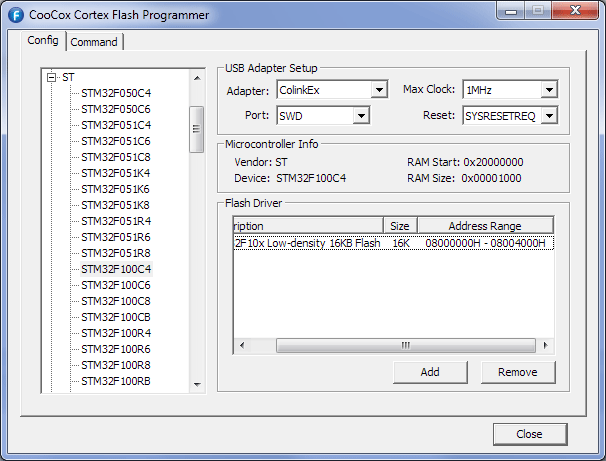Click the Close button at the bottom
The width and height of the screenshot is (606, 461).
click(x=530, y=434)
